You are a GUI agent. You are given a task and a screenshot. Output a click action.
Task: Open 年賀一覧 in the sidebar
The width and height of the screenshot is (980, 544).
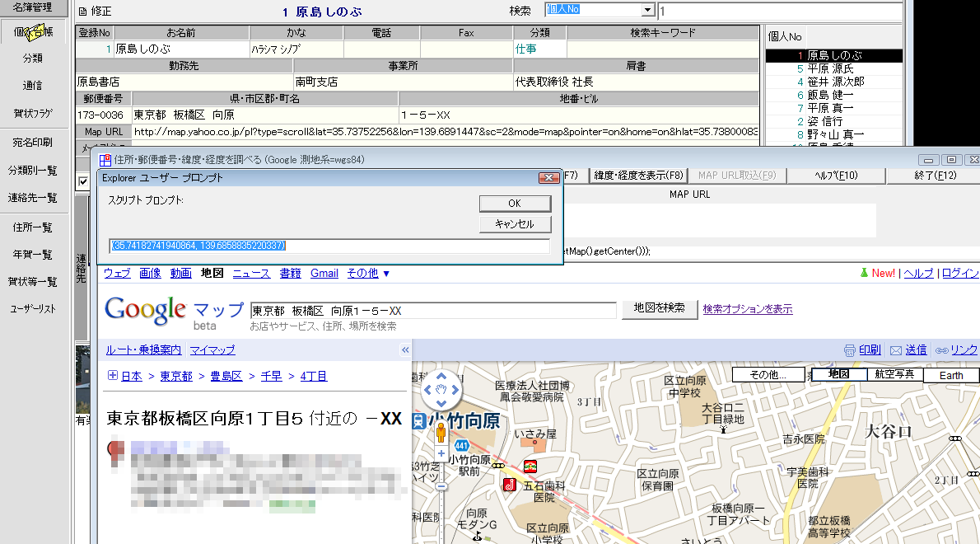click(x=33, y=255)
